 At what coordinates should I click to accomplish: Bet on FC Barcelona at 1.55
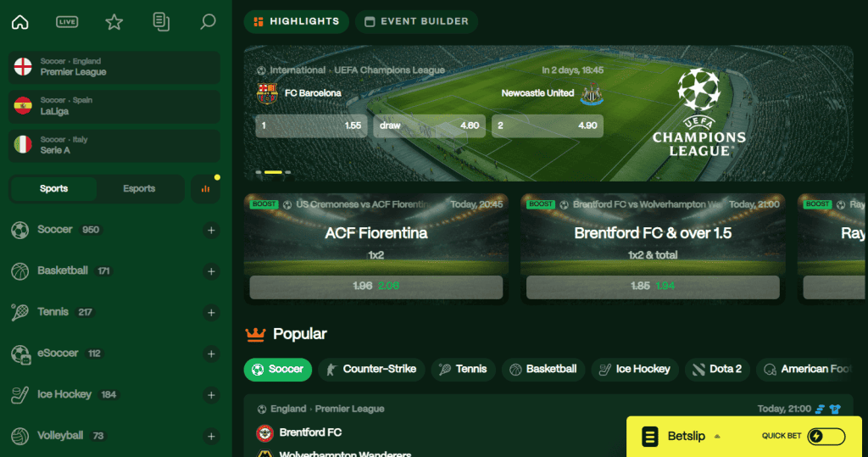[x=311, y=125]
